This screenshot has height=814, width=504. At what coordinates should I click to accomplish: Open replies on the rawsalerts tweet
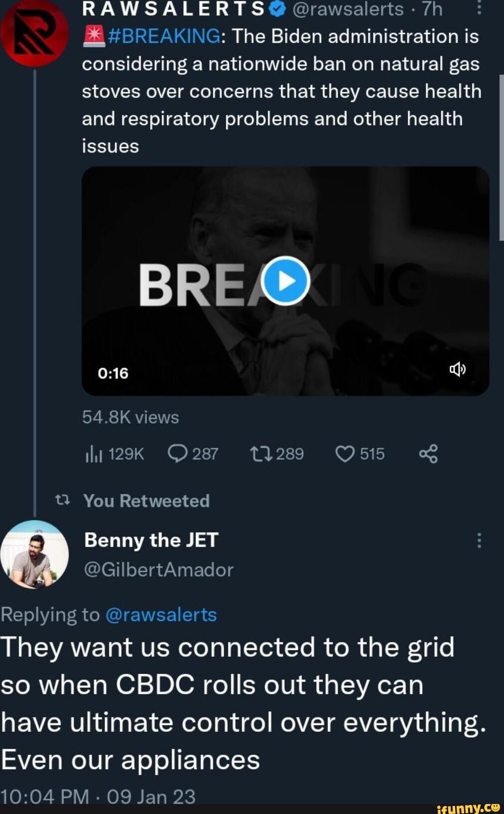click(x=177, y=454)
